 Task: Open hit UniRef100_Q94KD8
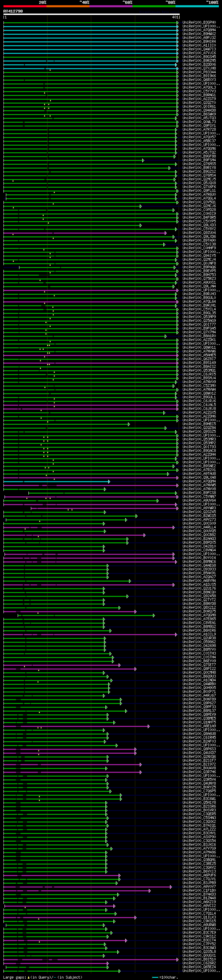click(x=199, y=110)
